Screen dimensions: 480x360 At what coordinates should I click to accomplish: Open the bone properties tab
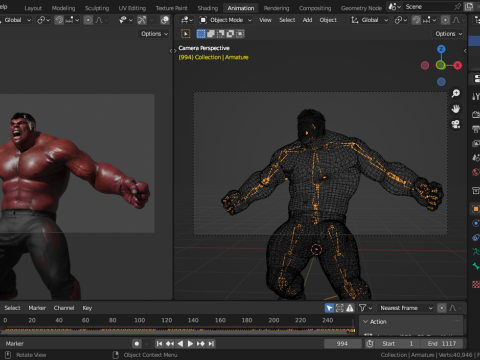pos(476,266)
